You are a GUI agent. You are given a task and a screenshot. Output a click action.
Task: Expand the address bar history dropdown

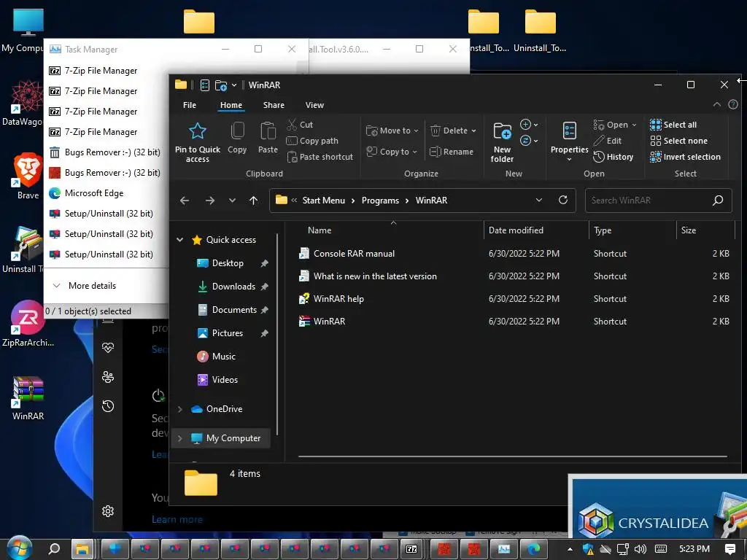(539, 200)
